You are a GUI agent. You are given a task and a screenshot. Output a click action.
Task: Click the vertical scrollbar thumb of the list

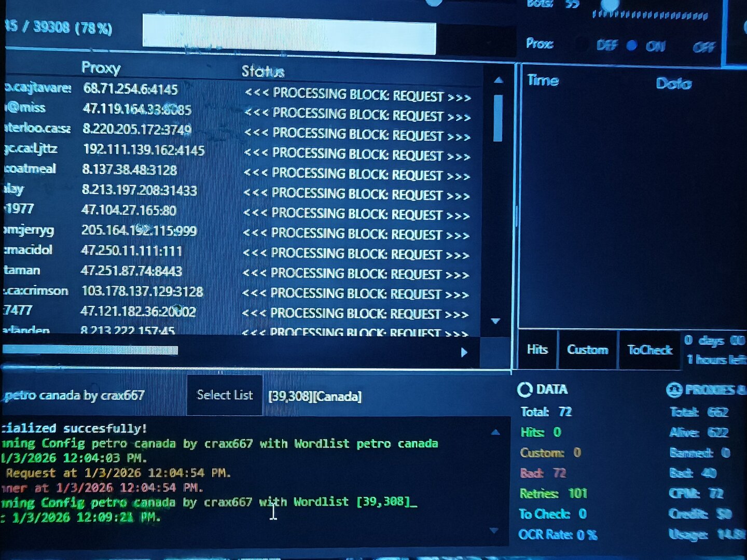click(x=498, y=118)
